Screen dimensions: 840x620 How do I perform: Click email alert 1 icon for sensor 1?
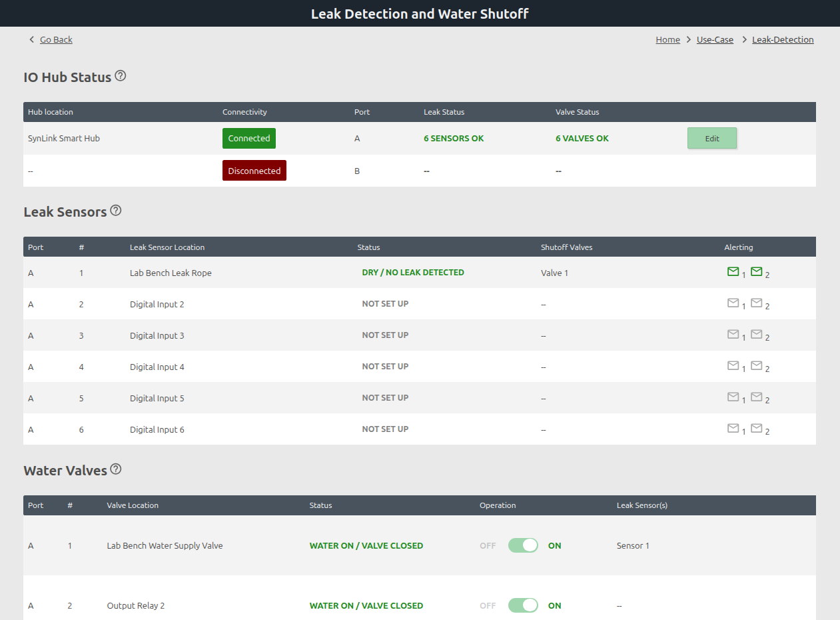pyautogui.click(x=733, y=271)
